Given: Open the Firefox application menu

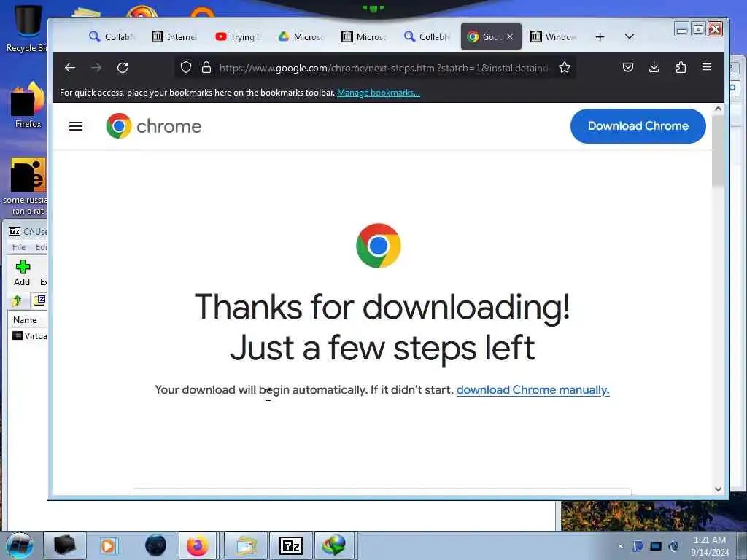Looking at the screenshot, I should tap(707, 67).
